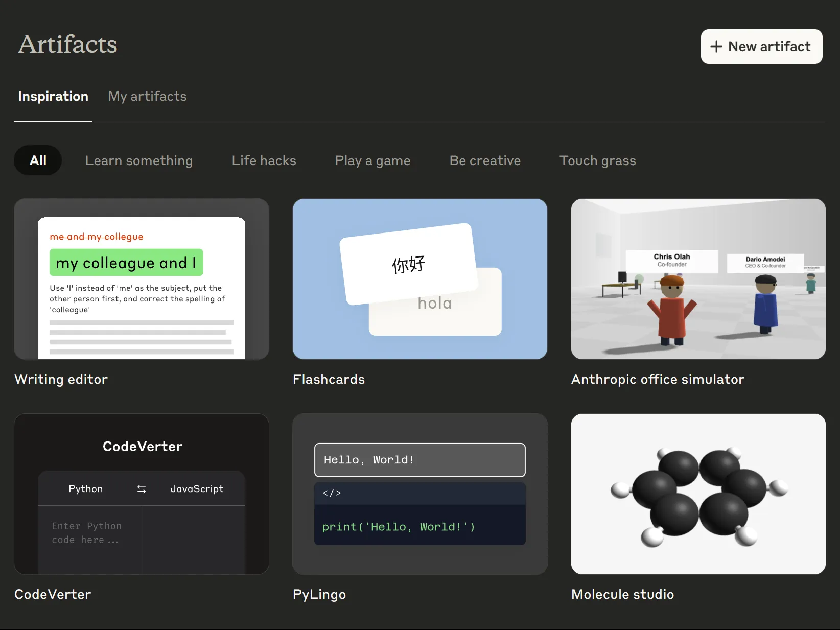Enable the Touch grass filter
This screenshot has height=630, width=840.
point(598,160)
